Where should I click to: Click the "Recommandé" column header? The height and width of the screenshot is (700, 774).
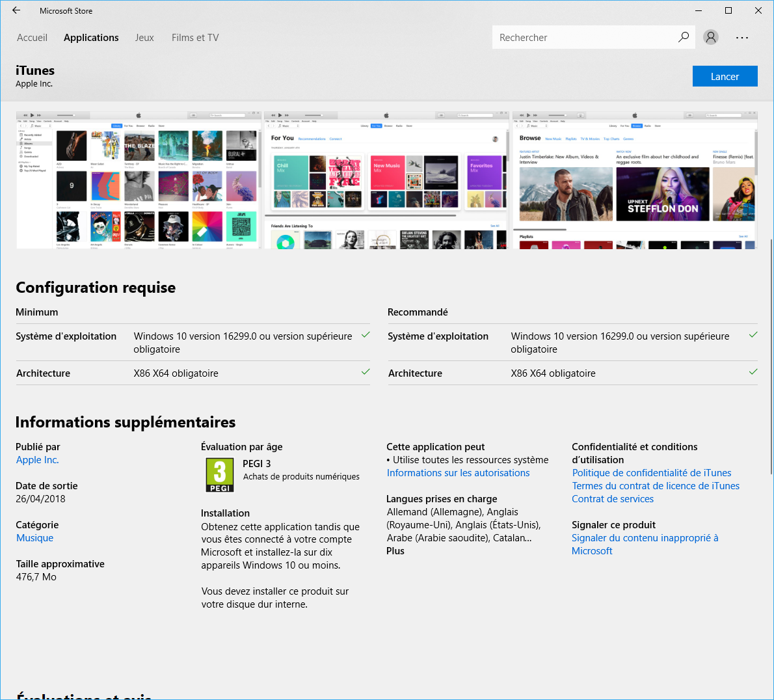tap(418, 312)
